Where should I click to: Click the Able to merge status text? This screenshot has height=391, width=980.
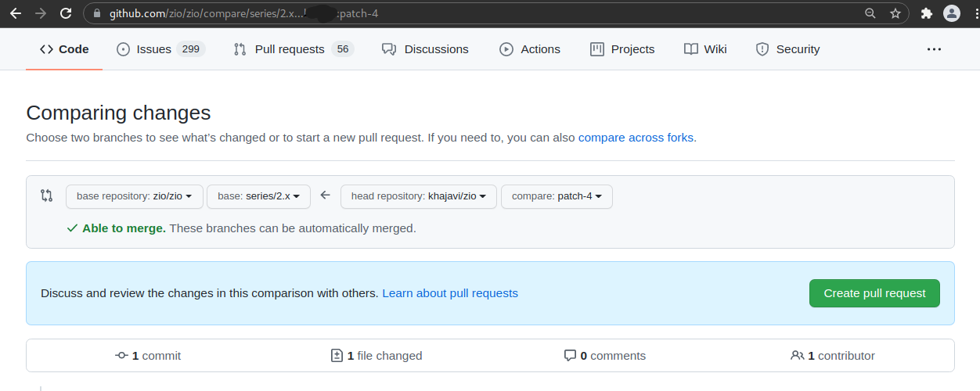pyautogui.click(x=124, y=228)
